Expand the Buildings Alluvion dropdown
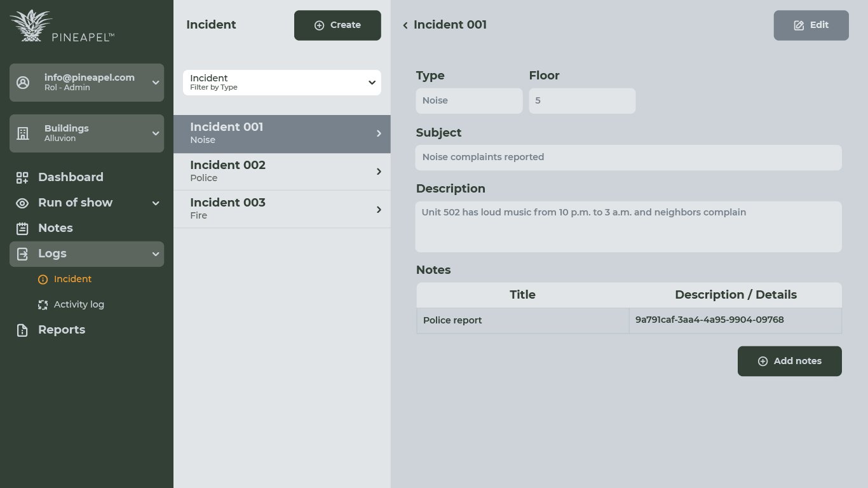868x488 pixels. tap(156, 133)
